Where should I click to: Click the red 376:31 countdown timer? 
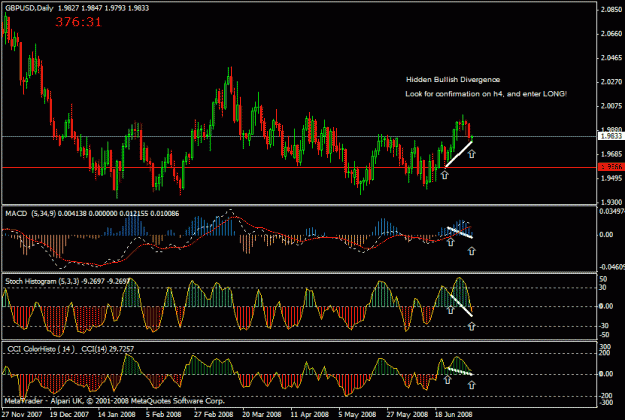[79, 22]
